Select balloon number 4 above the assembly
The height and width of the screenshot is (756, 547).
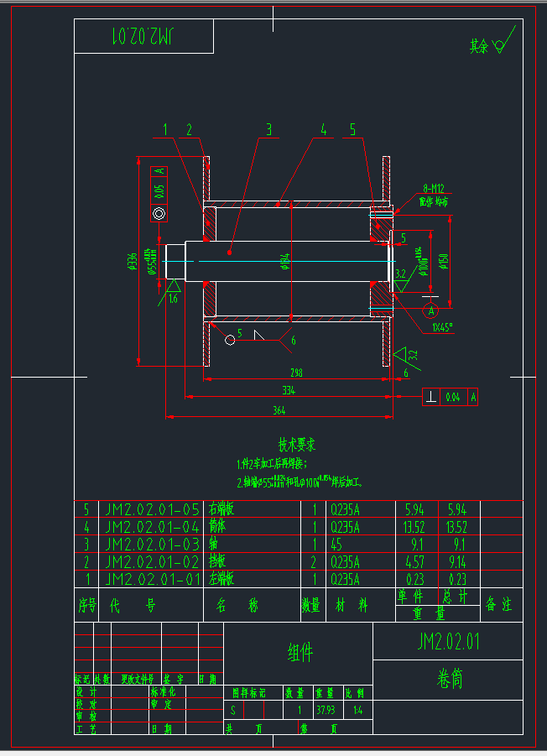click(323, 130)
